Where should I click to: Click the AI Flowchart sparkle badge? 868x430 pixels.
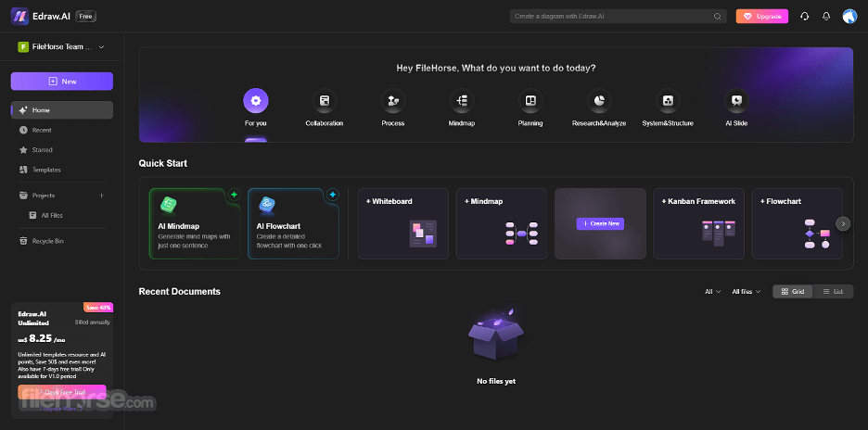click(x=333, y=195)
